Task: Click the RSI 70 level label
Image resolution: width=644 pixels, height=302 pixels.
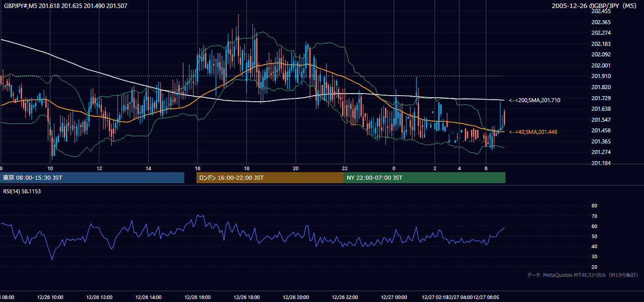Action: tap(594, 216)
